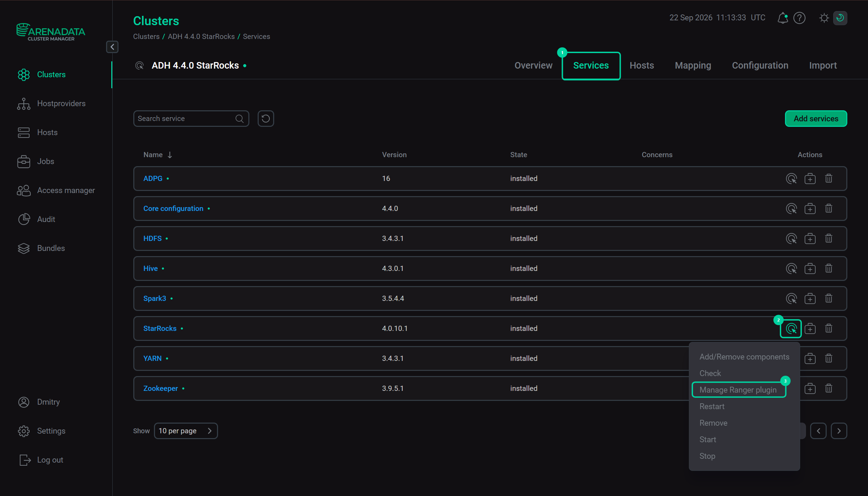Open actions menu for Hive
The image size is (868, 496).
pyautogui.click(x=791, y=269)
